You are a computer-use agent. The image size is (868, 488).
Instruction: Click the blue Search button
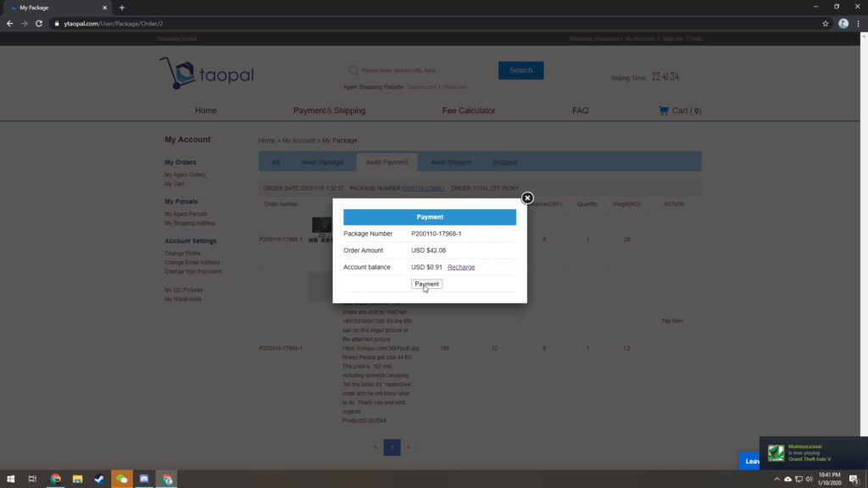[x=520, y=70]
